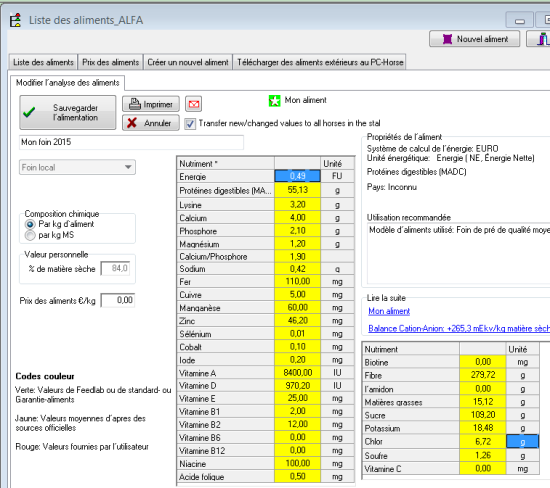This screenshot has height=488, width=550.
Task: Select the Energie value cell 0,49
Action: coord(297,176)
